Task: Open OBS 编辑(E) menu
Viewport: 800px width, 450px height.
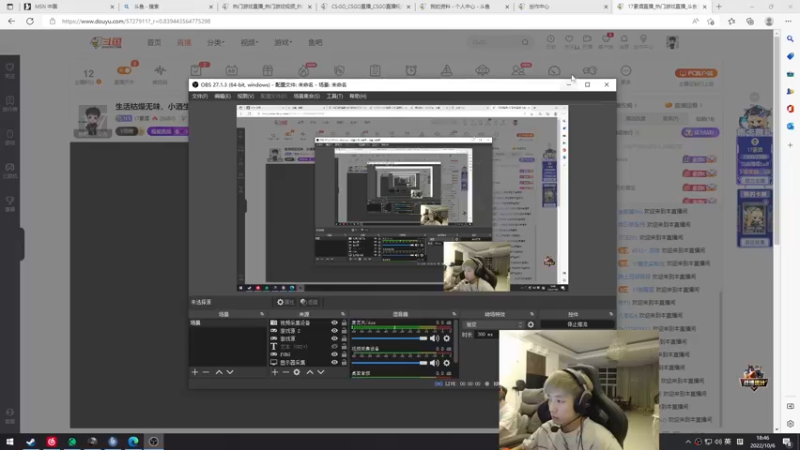Action: [222, 96]
